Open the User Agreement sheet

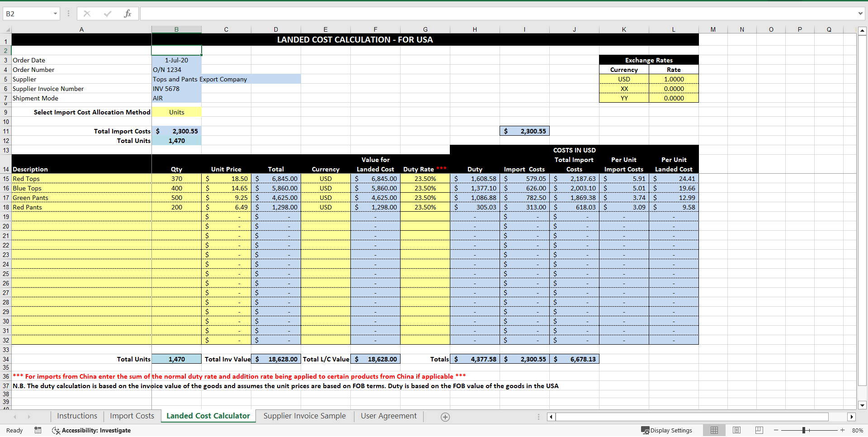point(388,416)
